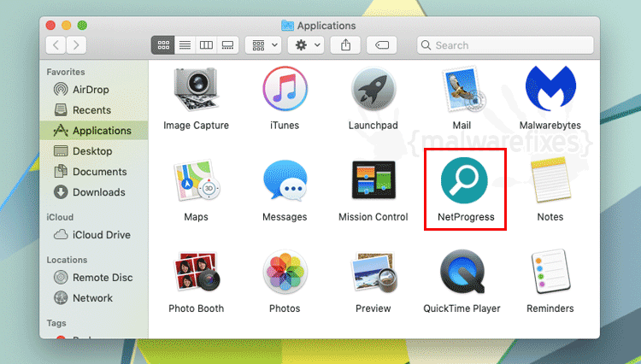The height and width of the screenshot is (364, 641).
Task: Open the Image Capture app icon
Action: click(x=197, y=89)
